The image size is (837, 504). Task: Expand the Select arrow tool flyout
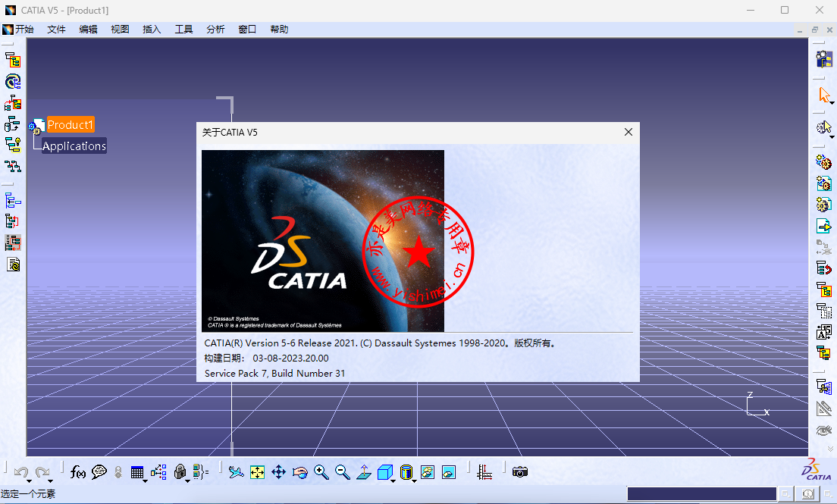point(832,103)
